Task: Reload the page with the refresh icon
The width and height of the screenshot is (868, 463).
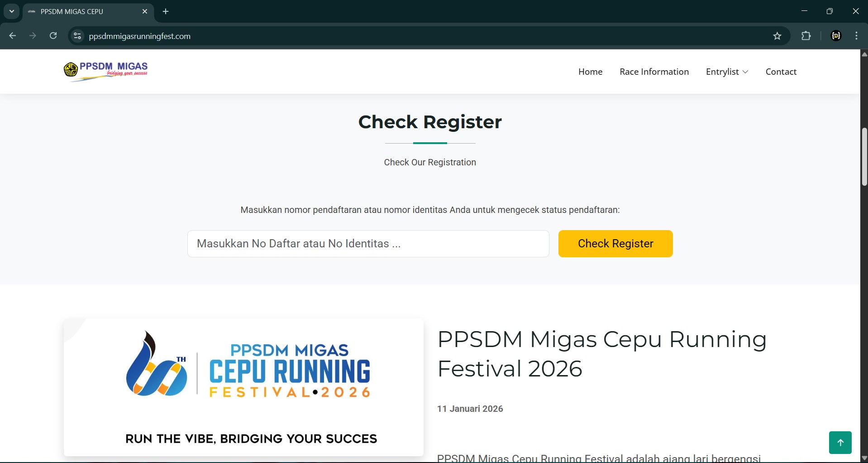Action: [x=53, y=36]
